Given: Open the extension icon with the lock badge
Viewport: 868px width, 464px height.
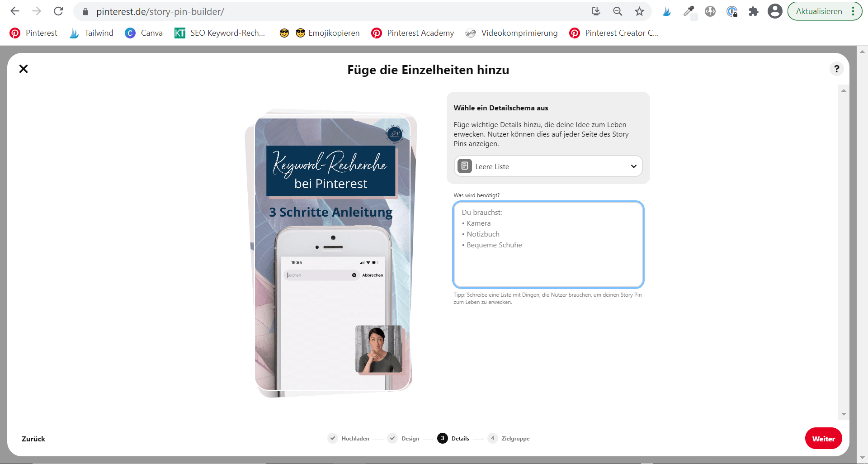Looking at the screenshot, I should click(732, 11).
